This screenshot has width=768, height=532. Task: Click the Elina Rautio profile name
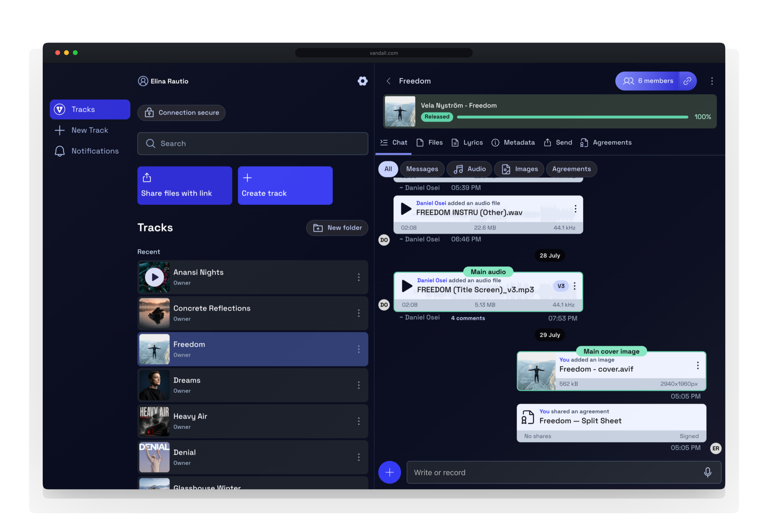[169, 81]
